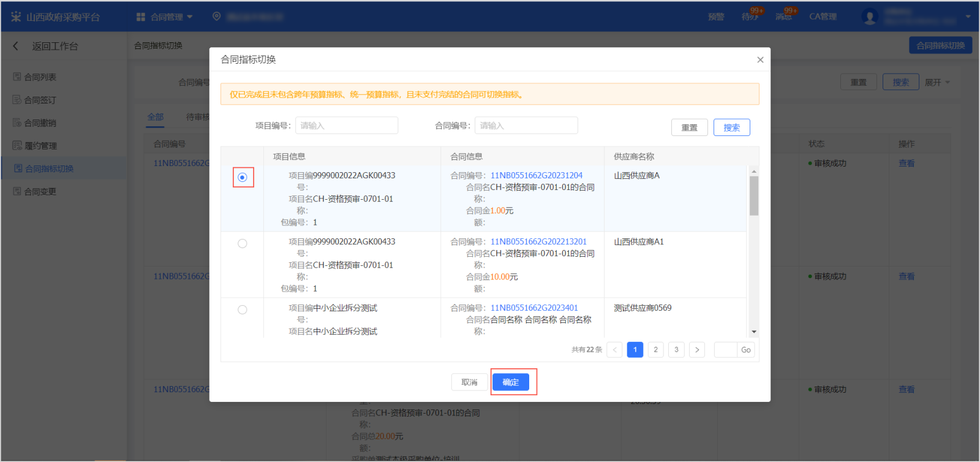Click the 项目编号 input field

[347, 126]
